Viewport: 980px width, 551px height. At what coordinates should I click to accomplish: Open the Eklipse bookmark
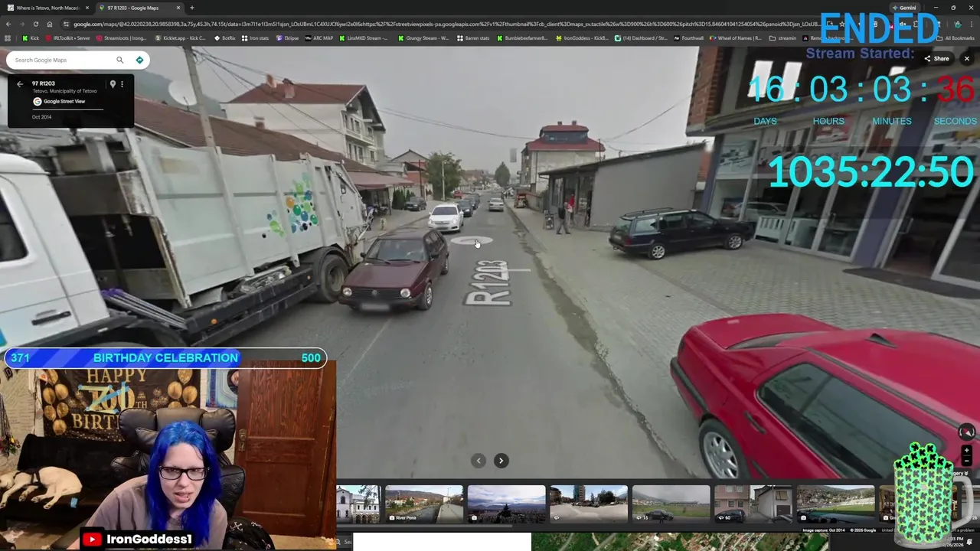[287, 38]
